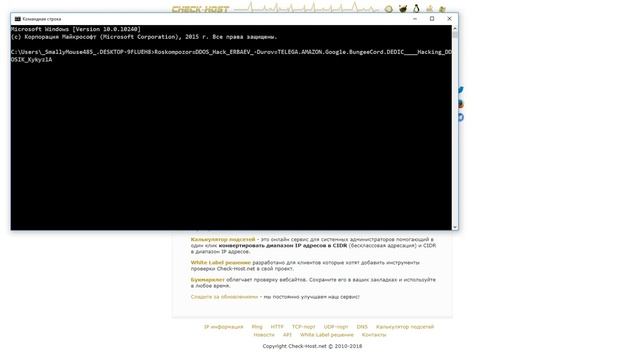Open the 'Букмарклет' link
640x360 pixels.
[x=208, y=280]
